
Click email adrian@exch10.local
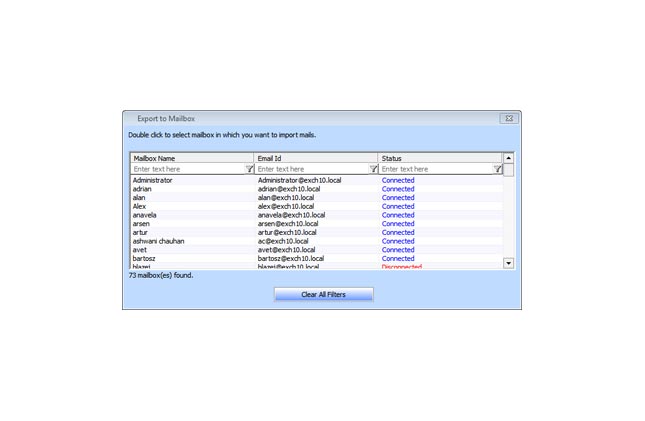(x=289, y=189)
